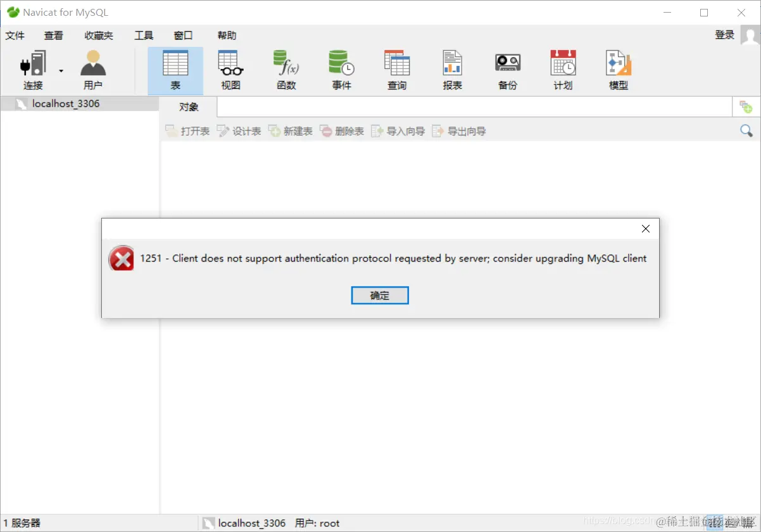Open the 查询 query icon
This screenshot has width=761, height=532.
397,70
